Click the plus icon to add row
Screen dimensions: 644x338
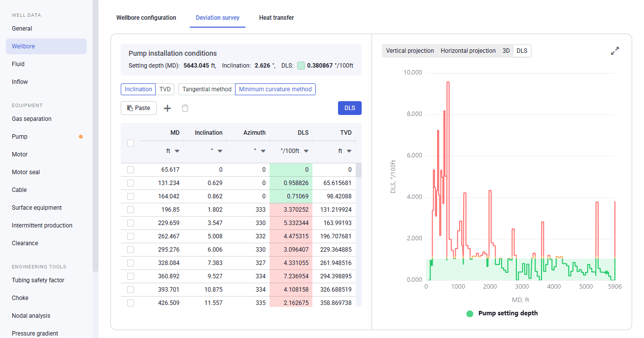pyautogui.click(x=168, y=108)
